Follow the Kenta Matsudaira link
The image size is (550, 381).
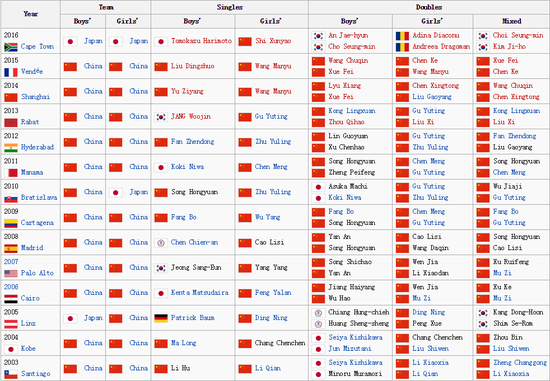pos(200,292)
